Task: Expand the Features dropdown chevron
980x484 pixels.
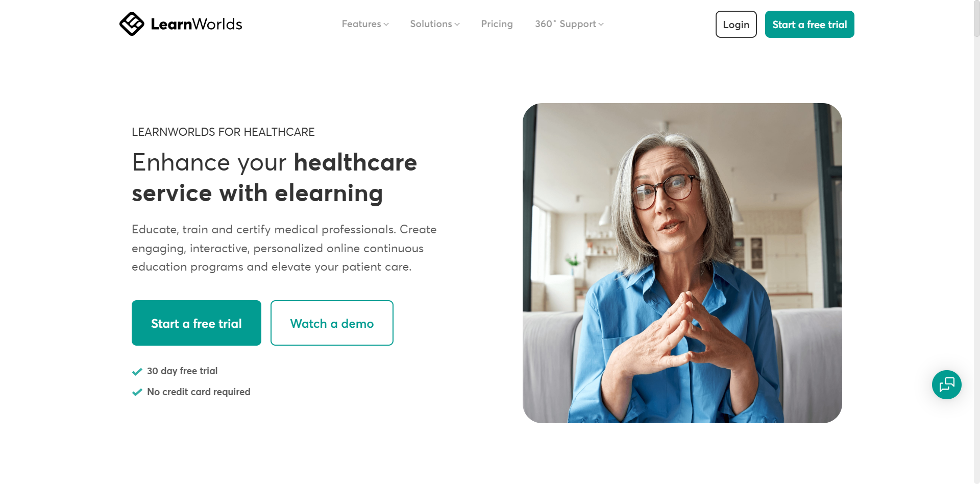Action: coord(386,25)
